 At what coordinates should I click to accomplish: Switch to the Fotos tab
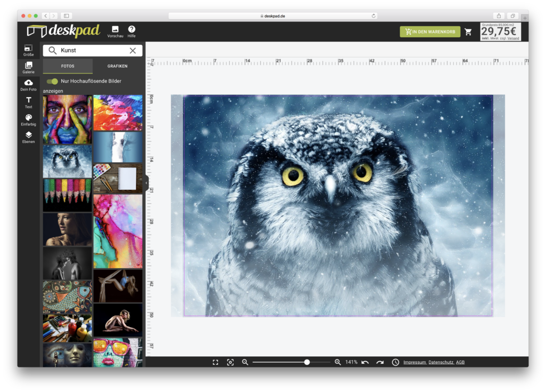click(68, 66)
